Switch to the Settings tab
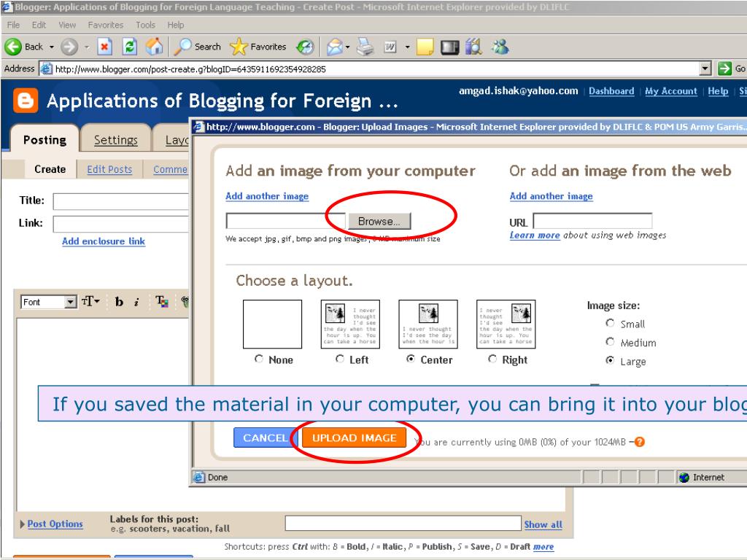The height and width of the screenshot is (560, 747). [x=116, y=140]
